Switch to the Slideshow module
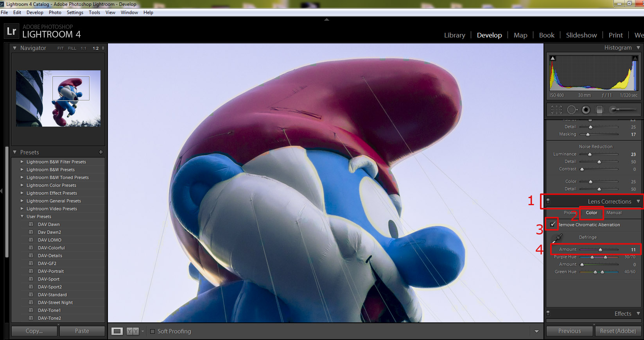The width and height of the screenshot is (644, 340). coord(581,35)
